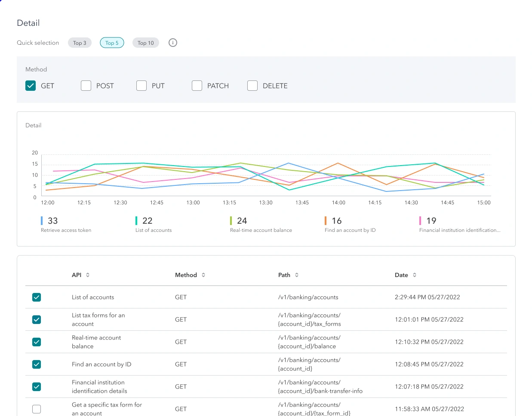
Task: Click the date 12:01:01 PM 05/27/2022
Action: (x=429, y=320)
